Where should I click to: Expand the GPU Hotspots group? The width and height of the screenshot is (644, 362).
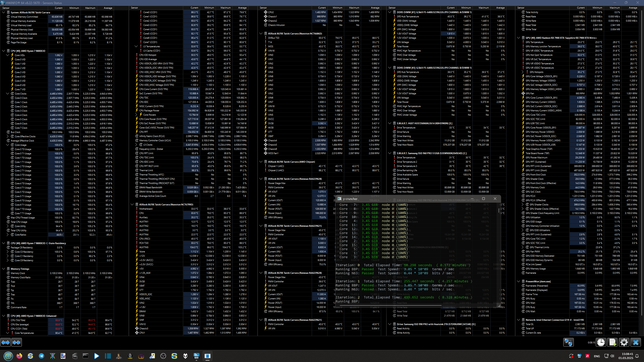522,72
